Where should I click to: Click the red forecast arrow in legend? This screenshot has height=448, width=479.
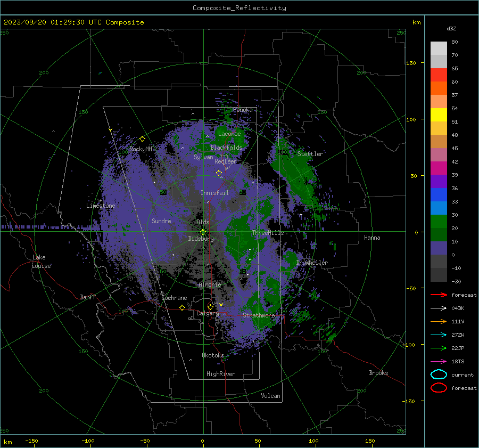click(x=439, y=295)
